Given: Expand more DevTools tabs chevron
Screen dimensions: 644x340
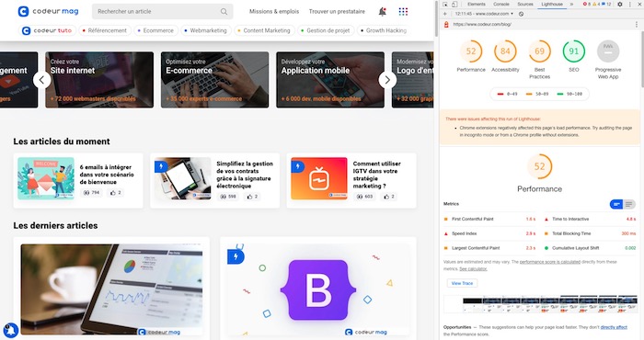Looking at the screenshot, I should click(571, 4).
